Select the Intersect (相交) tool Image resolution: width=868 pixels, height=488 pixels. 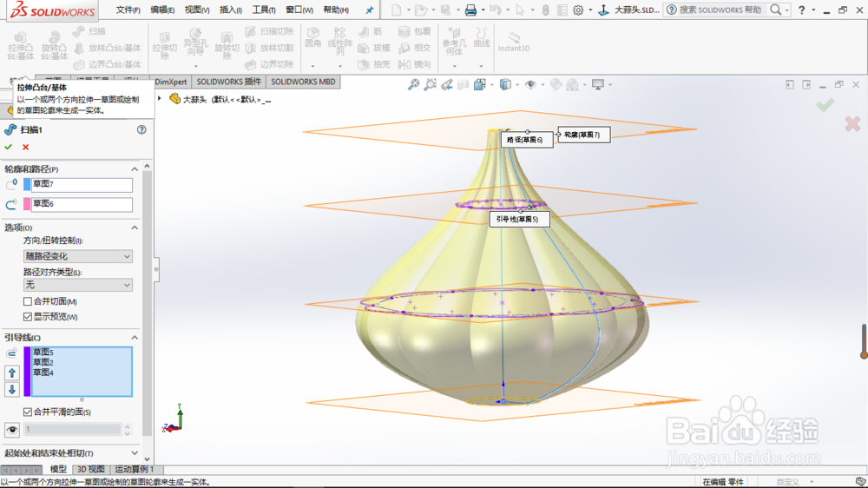[x=415, y=48]
